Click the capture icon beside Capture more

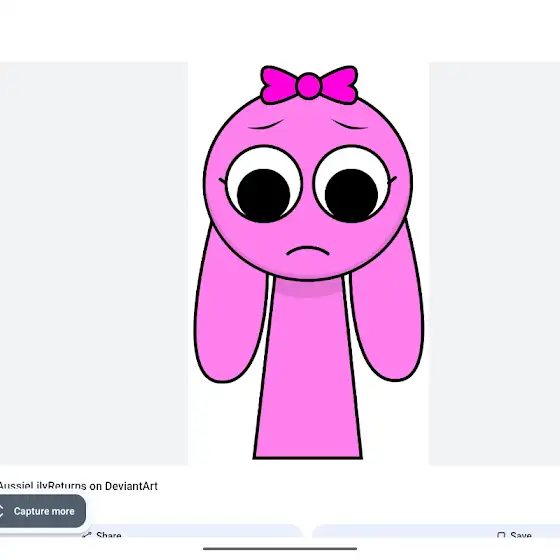pyautogui.click(x=1, y=511)
